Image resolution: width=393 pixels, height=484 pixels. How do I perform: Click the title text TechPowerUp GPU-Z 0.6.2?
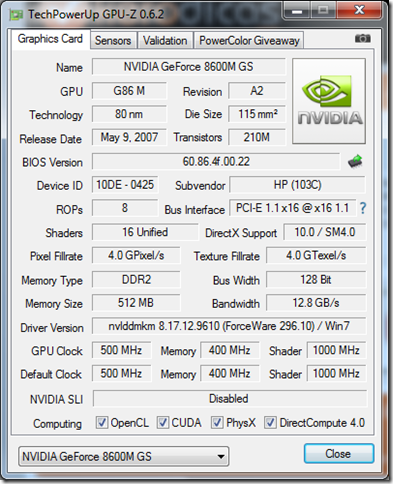[96, 14]
